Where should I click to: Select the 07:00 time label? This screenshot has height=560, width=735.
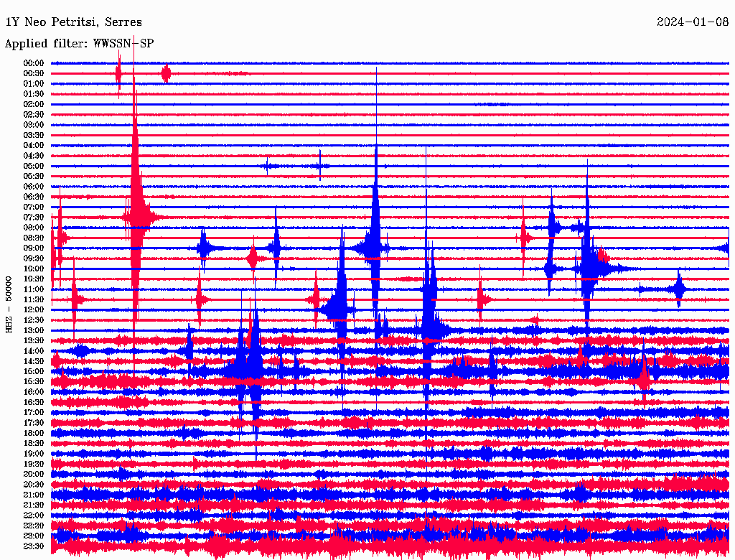tap(34, 207)
